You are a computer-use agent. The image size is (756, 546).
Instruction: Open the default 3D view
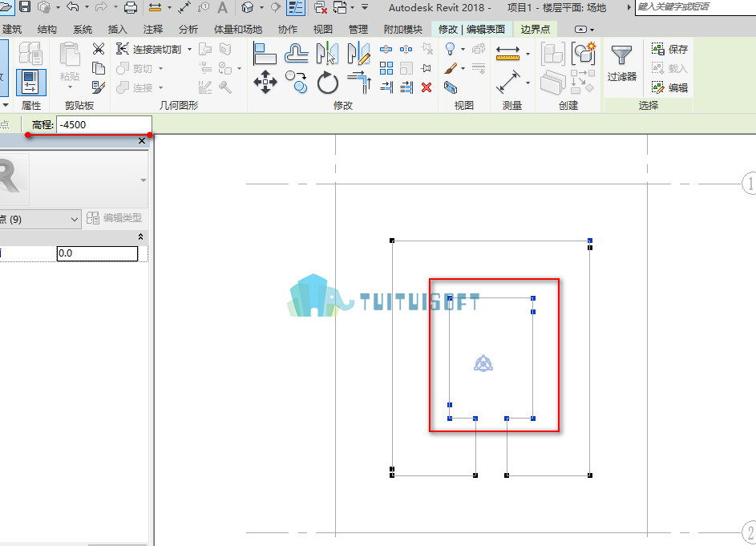[248, 7]
